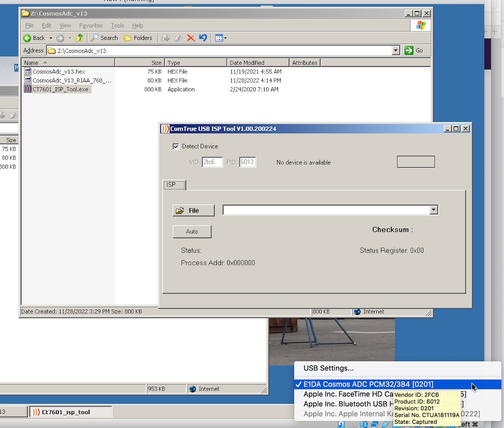The height and width of the screenshot is (428, 504).
Task: Expand the Address bar dropdown arrow
Action: coord(396,50)
